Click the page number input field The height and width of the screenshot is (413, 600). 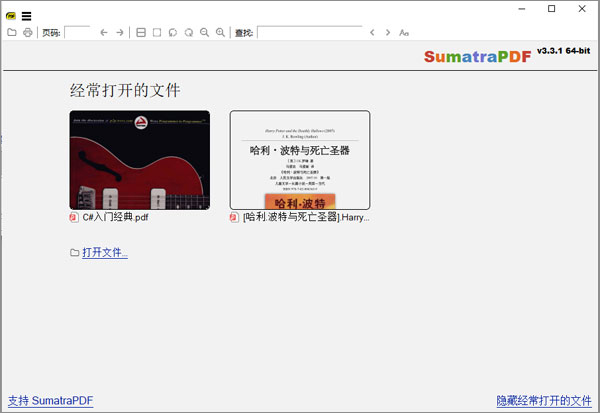(x=77, y=33)
